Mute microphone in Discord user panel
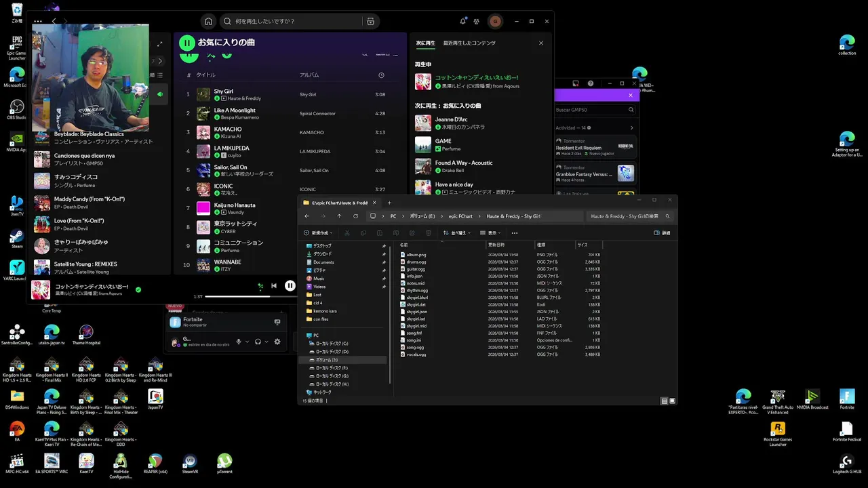 click(239, 342)
